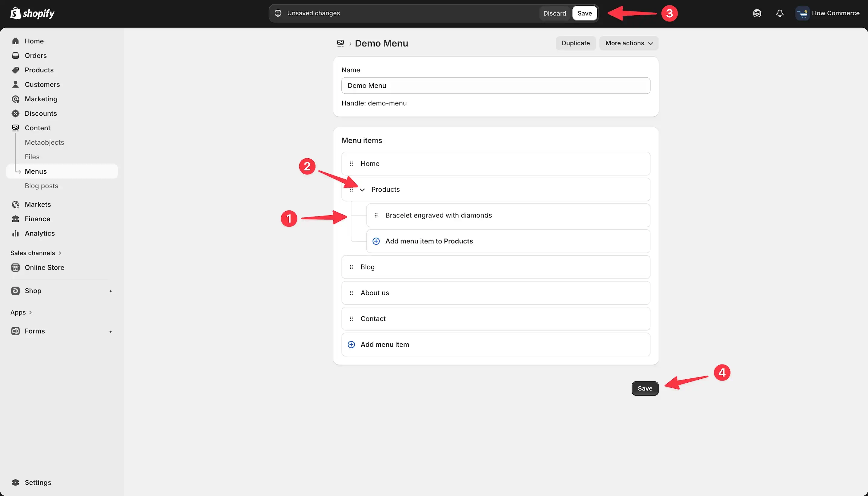
Task: Click the Customers person icon
Action: pos(15,84)
